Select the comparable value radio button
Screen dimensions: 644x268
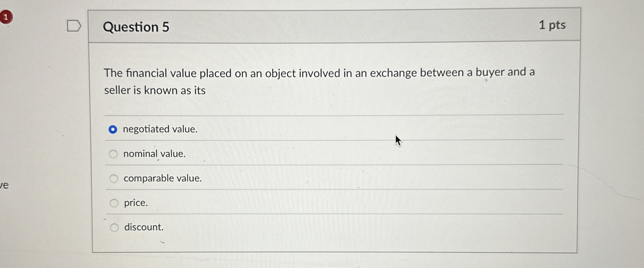tap(114, 178)
